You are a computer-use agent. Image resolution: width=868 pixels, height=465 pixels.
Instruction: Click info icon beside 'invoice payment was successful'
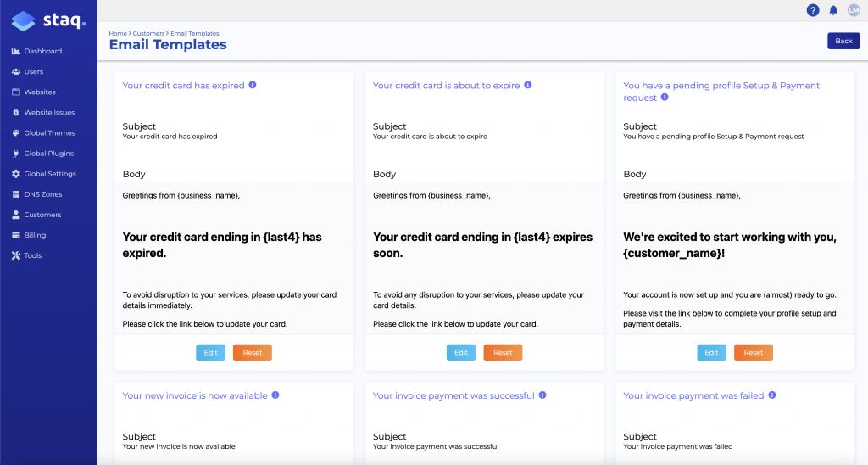tap(542, 395)
